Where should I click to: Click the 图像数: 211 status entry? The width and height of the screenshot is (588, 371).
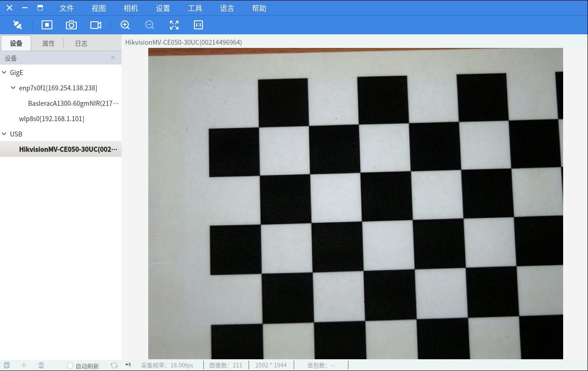tap(226, 365)
